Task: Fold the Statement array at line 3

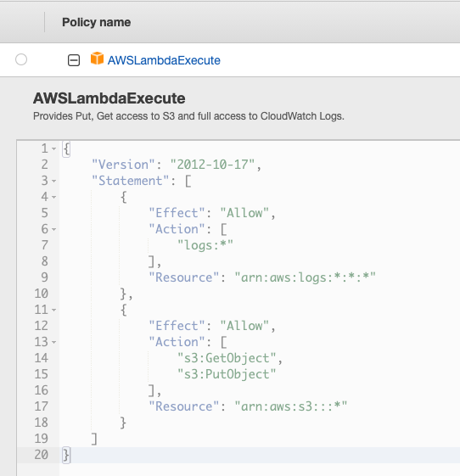Action: (x=53, y=181)
